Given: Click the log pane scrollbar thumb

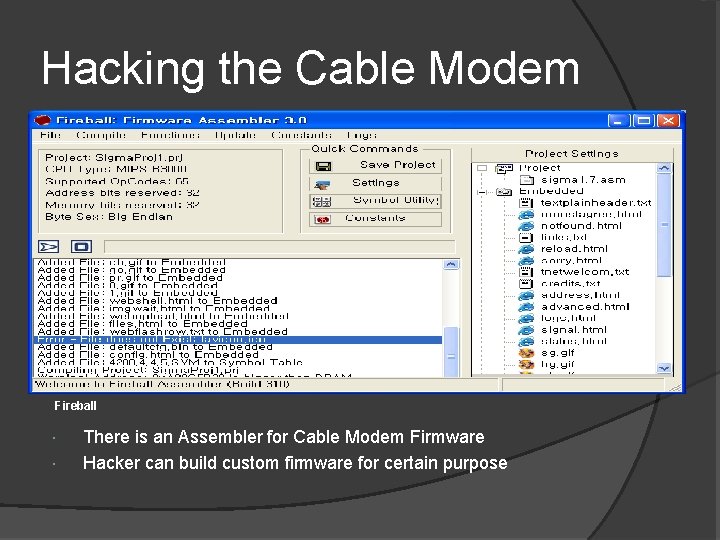Looking at the screenshot, I should click(451, 352).
